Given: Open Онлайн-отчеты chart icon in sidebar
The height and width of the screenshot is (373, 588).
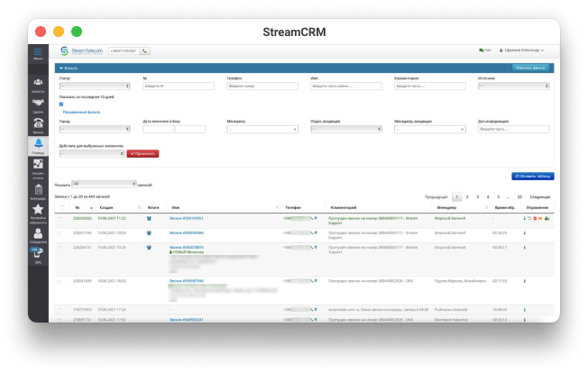Looking at the screenshot, I should pos(38,167).
